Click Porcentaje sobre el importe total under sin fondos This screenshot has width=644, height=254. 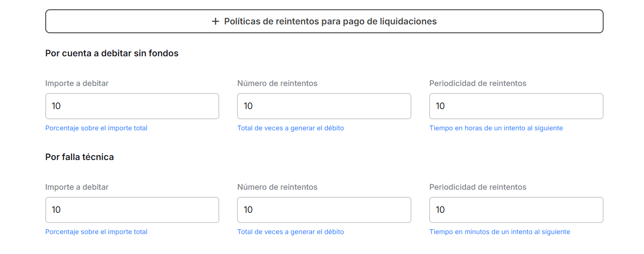click(x=96, y=128)
